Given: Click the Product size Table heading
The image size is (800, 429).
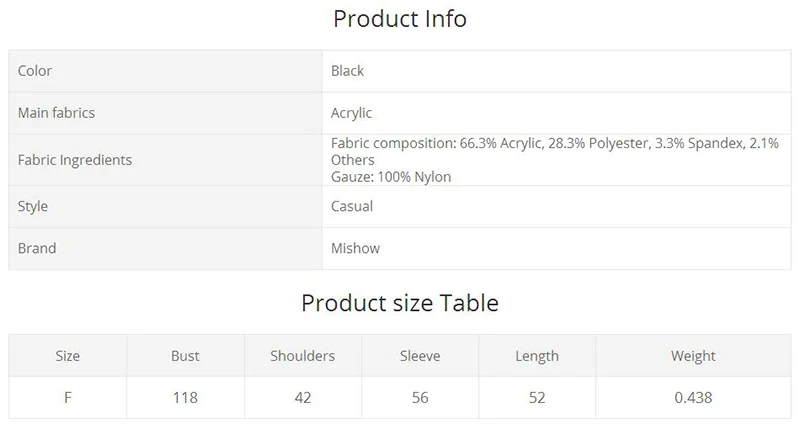Looking at the screenshot, I should 399,303.
